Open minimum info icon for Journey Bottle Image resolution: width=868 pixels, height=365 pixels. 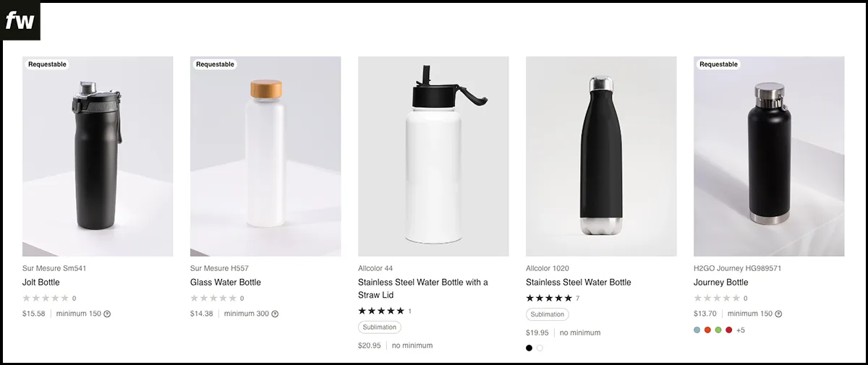click(778, 314)
